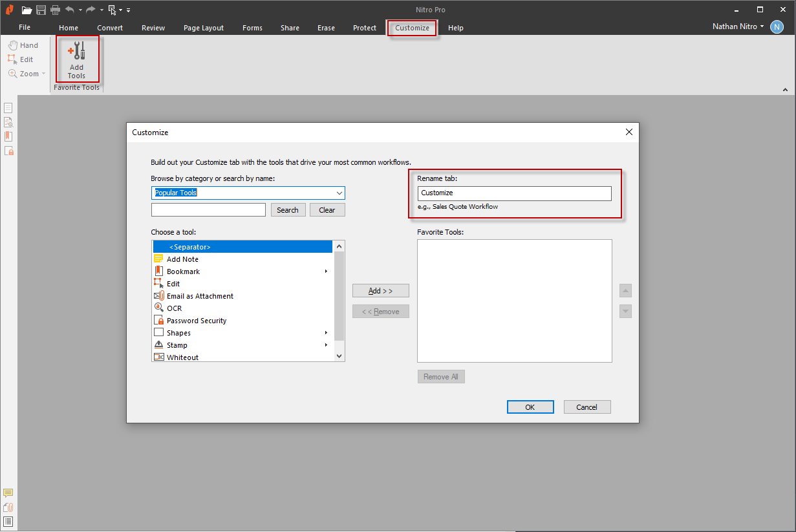The height and width of the screenshot is (532, 796).
Task: Click the Search button
Action: pos(288,210)
